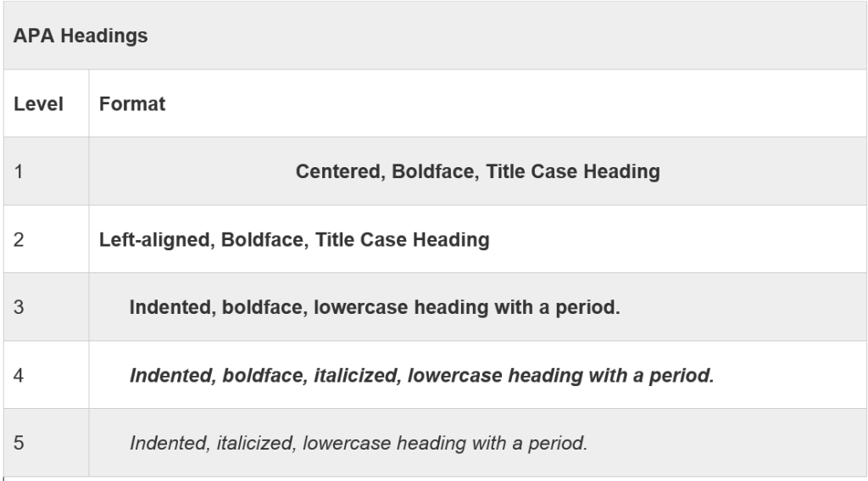Click the non-bold italic level 5 heading text
The image size is (868, 481).
[x=358, y=443]
